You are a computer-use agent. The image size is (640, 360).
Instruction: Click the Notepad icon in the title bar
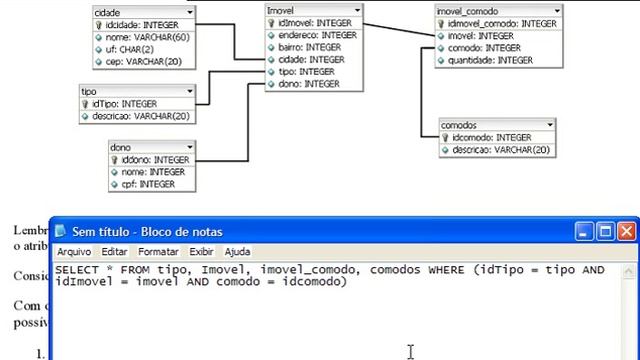pyautogui.click(x=60, y=231)
